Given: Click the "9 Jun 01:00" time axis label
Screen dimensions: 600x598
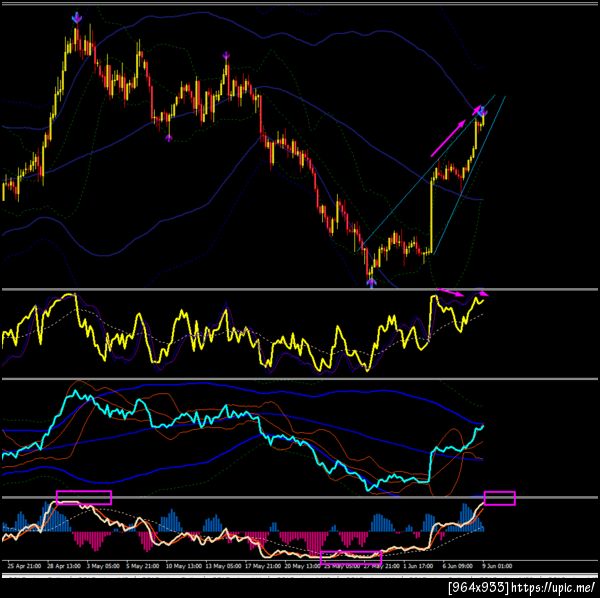Looking at the screenshot, I should (x=497, y=566).
